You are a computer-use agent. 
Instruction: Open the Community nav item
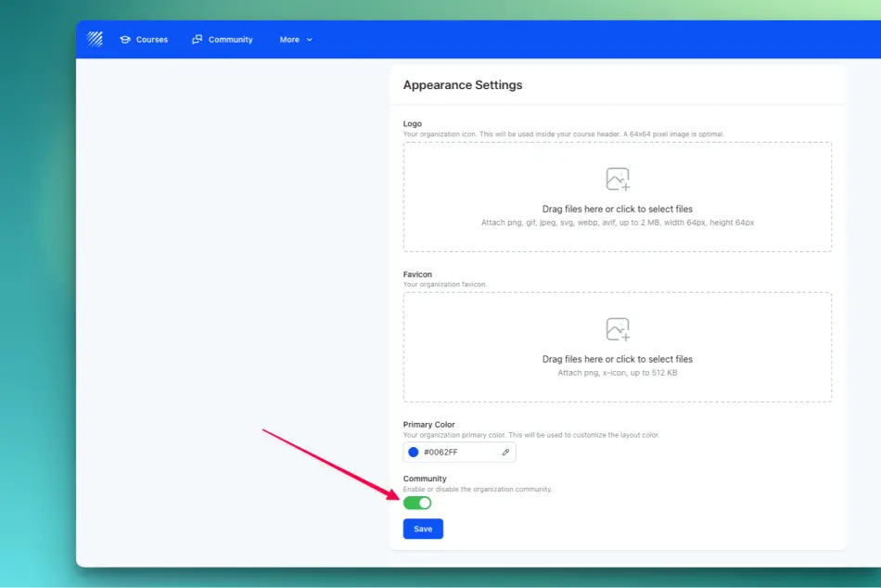pyautogui.click(x=223, y=39)
